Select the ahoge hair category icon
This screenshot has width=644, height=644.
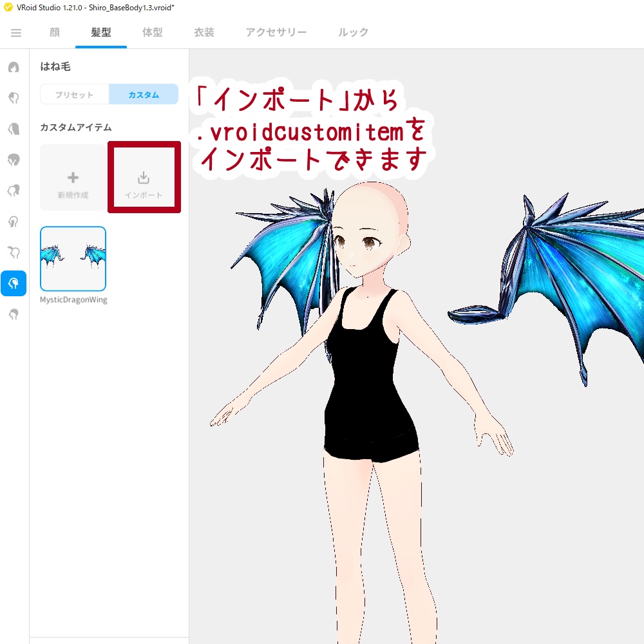pos(14,252)
